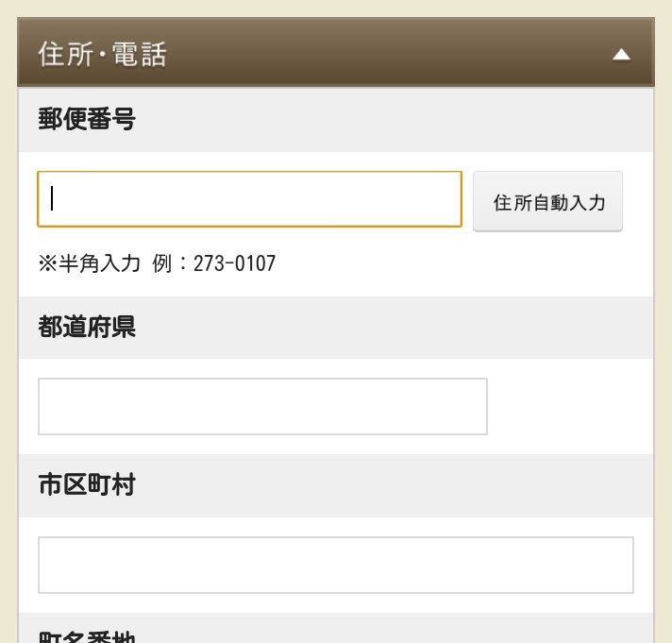This screenshot has height=643, width=672.
Task: Click the ※ symbol in the hint
Action: pyautogui.click(x=47, y=263)
